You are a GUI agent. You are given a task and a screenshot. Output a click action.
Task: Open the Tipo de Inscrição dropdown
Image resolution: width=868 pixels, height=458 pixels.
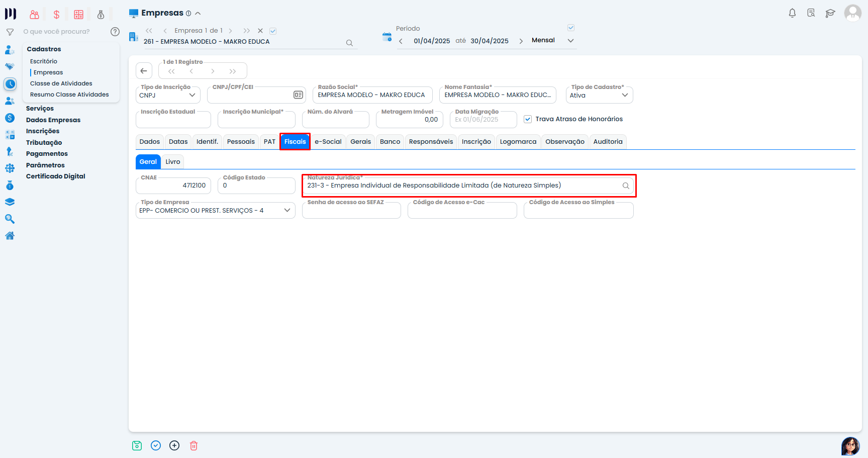pos(168,95)
